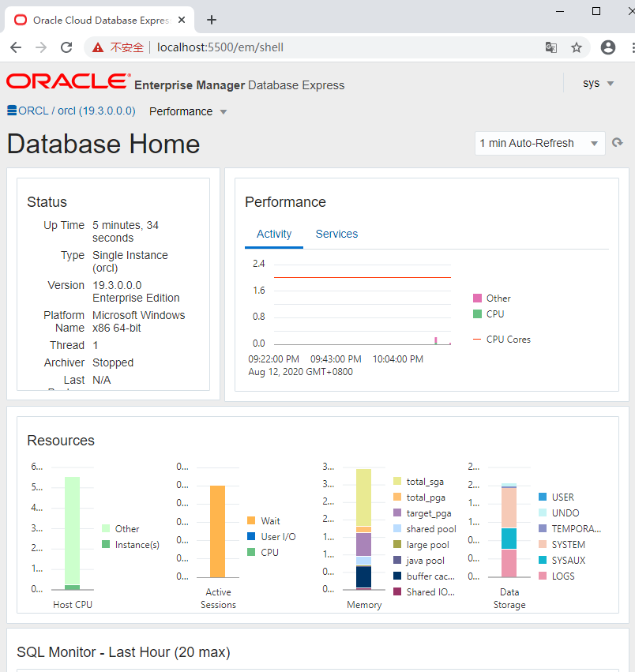Bookmark this page using the star icon

pos(577,47)
